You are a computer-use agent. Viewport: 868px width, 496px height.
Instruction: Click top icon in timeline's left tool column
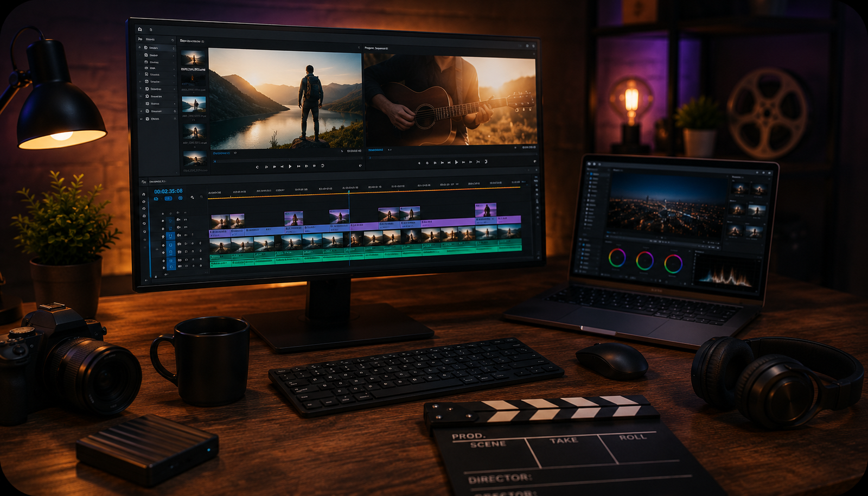point(144,194)
